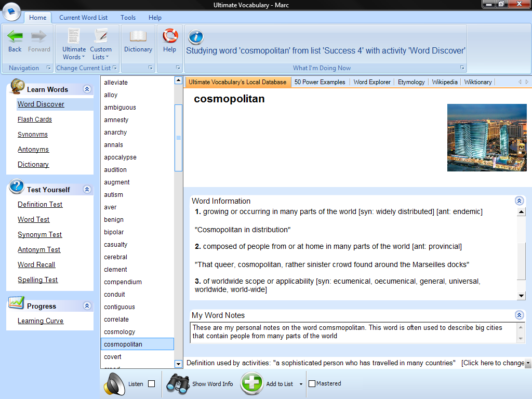Click the green plus Add to List icon
Image resolution: width=532 pixels, height=399 pixels.
coord(252,383)
